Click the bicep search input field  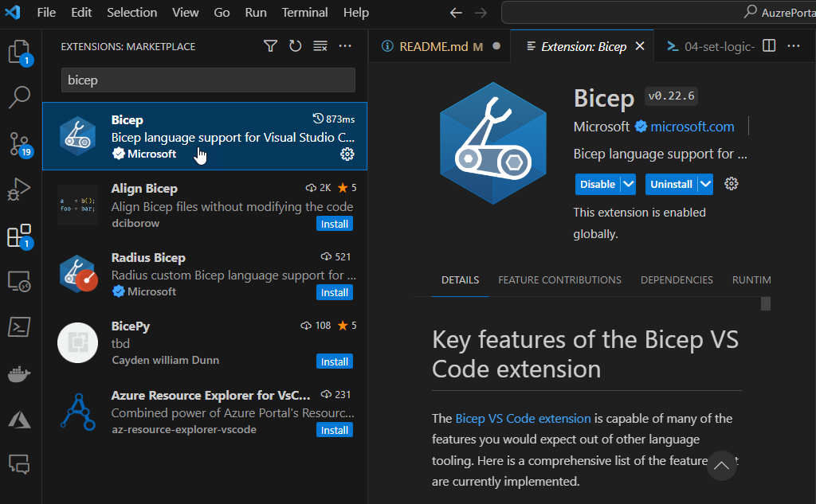click(208, 80)
